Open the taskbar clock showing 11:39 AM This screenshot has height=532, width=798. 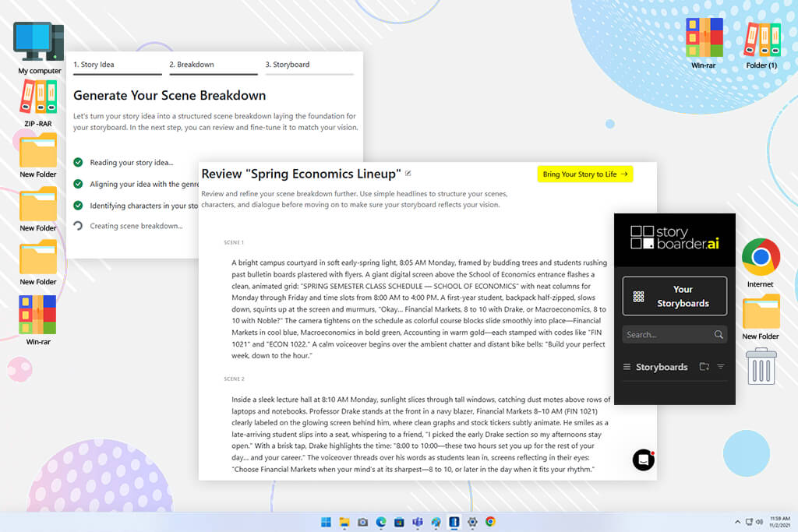pos(779,522)
